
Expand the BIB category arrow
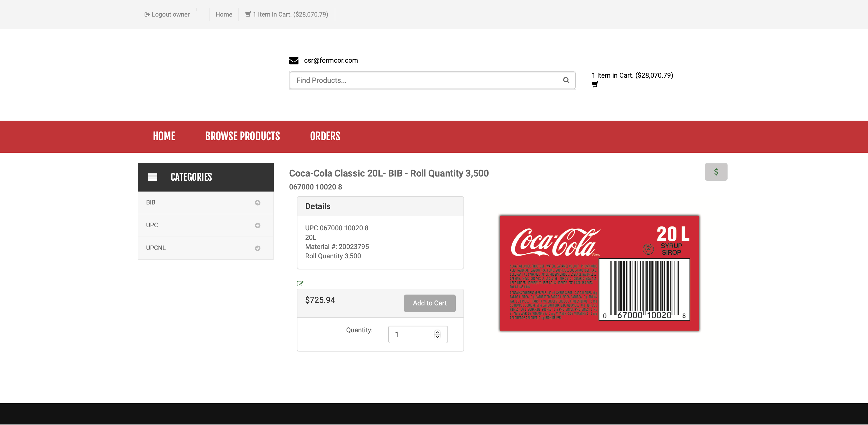[257, 203]
